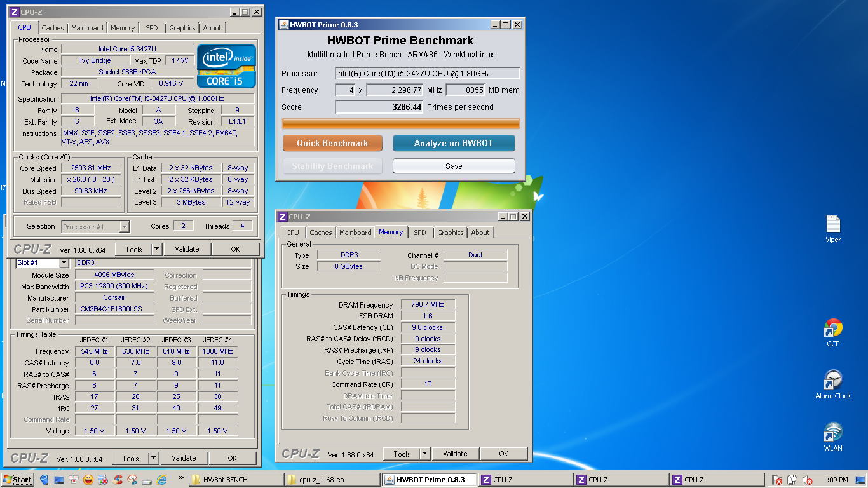Image resolution: width=868 pixels, height=488 pixels.
Task: Click Analyze on HWBOT button
Action: (454, 143)
